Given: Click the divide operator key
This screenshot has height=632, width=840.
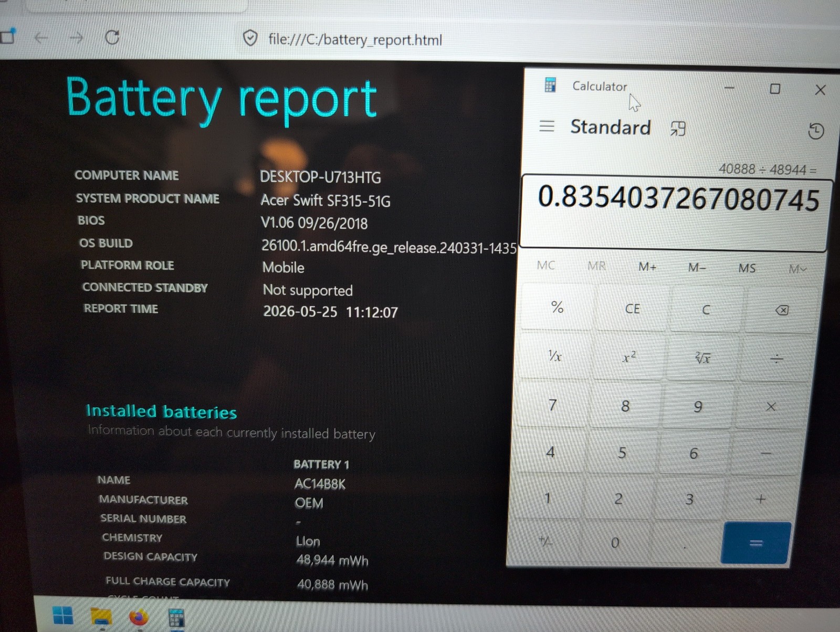Looking at the screenshot, I should tap(776, 359).
